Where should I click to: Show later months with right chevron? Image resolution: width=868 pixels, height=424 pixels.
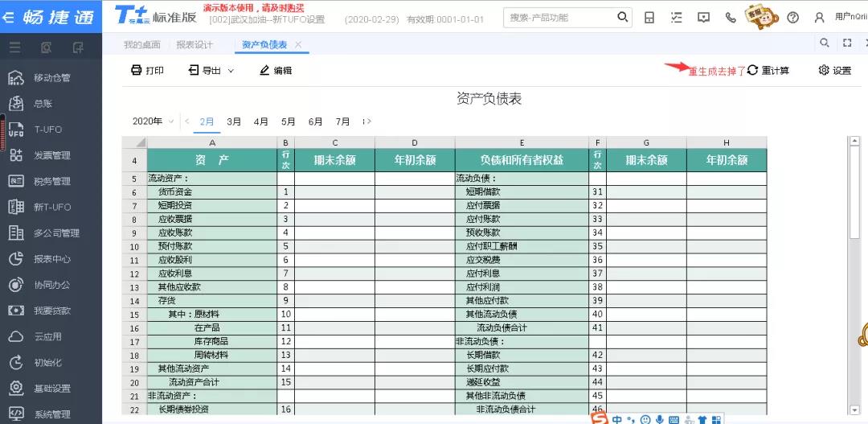(368, 121)
